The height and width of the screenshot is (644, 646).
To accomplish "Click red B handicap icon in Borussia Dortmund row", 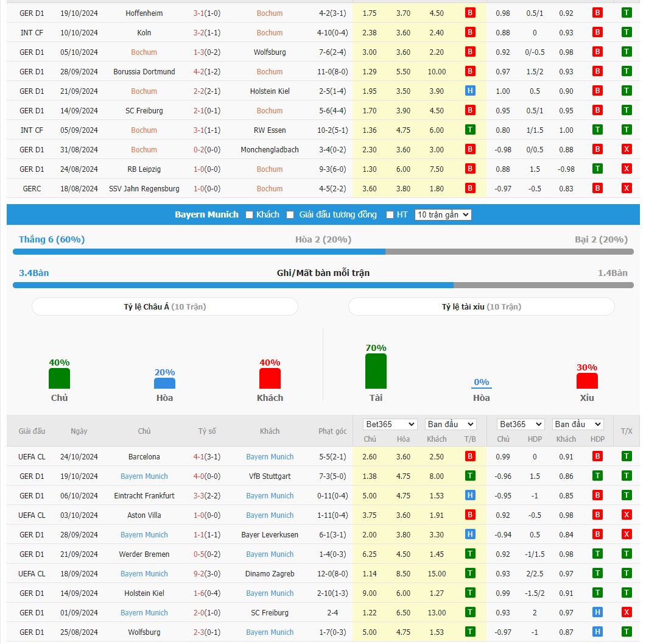I will tap(597, 71).
